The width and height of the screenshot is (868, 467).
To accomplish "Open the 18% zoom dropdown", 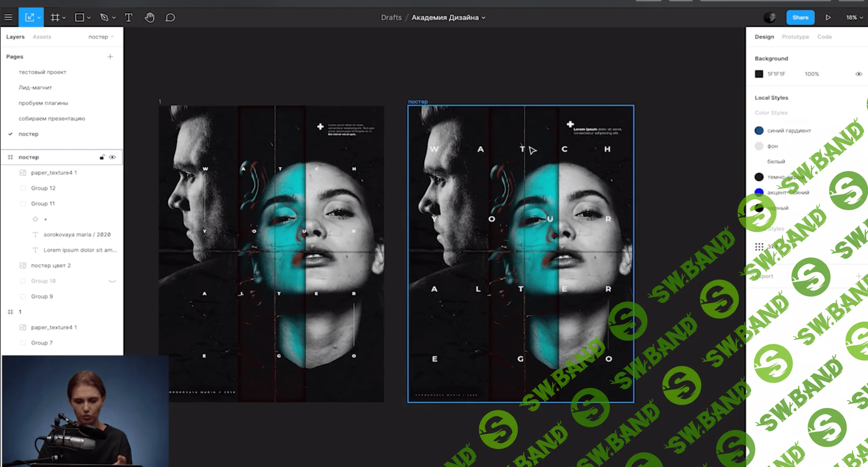I will (x=854, y=17).
